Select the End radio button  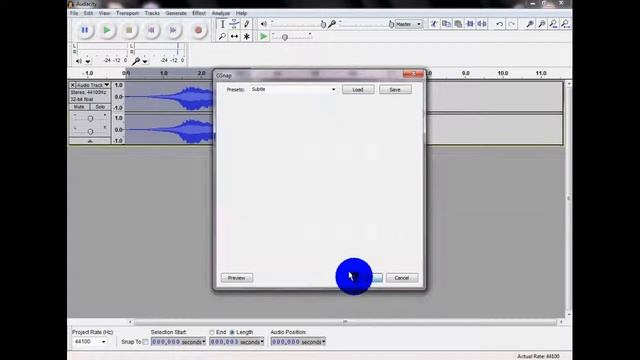click(x=212, y=332)
